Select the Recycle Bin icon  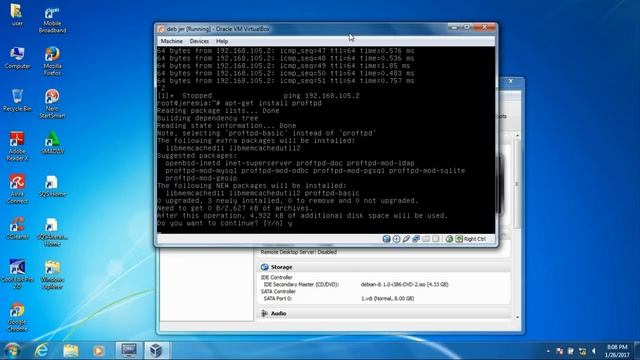[x=17, y=100]
